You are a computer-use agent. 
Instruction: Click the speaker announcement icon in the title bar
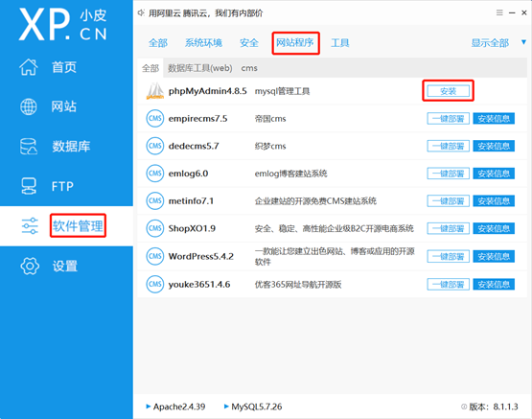pos(141,12)
